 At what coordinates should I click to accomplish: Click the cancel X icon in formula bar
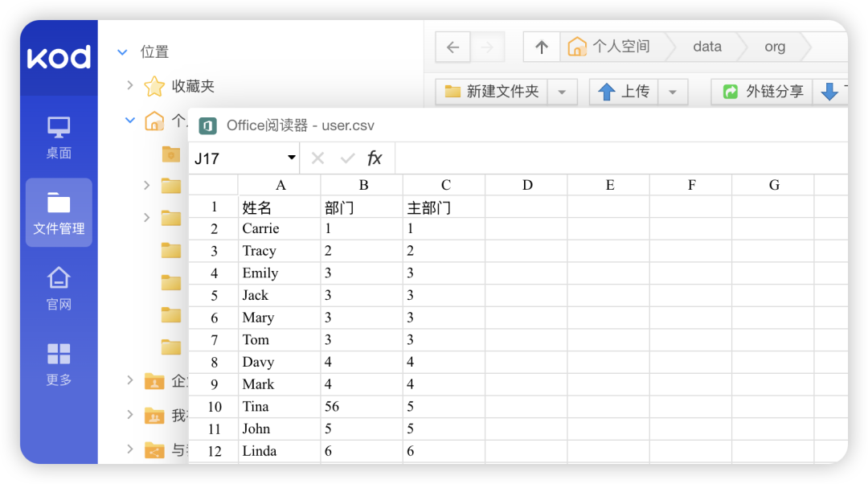tap(317, 158)
